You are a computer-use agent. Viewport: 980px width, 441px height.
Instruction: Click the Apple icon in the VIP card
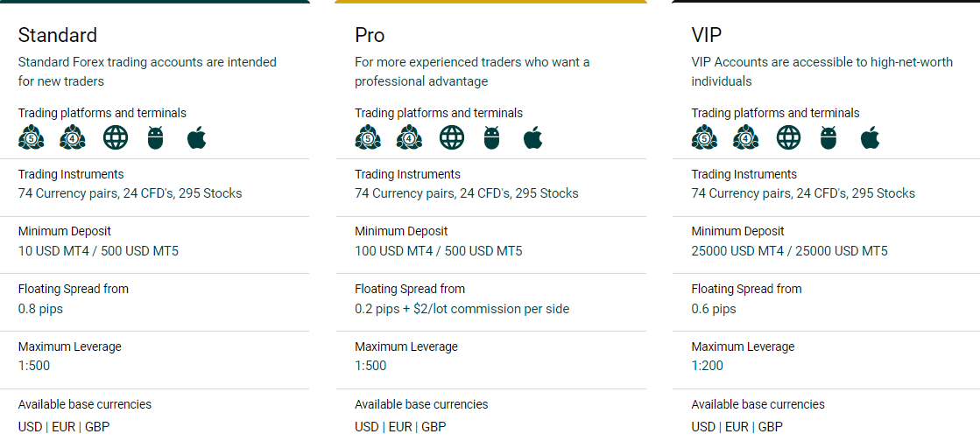pyautogui.click(x=870, y=136)
